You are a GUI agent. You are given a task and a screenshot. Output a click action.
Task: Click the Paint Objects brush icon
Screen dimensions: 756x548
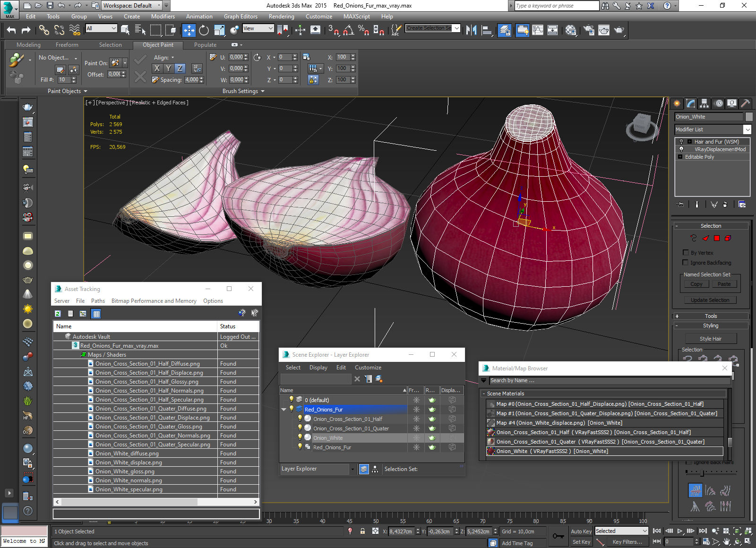pyautogui.click(x=17, y=60)
